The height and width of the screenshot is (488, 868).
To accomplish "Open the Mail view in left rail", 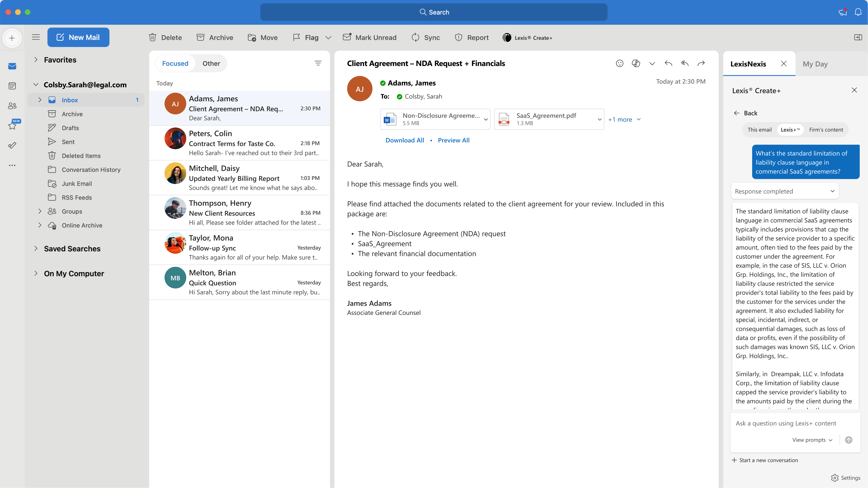I will (x=12, y=66).
